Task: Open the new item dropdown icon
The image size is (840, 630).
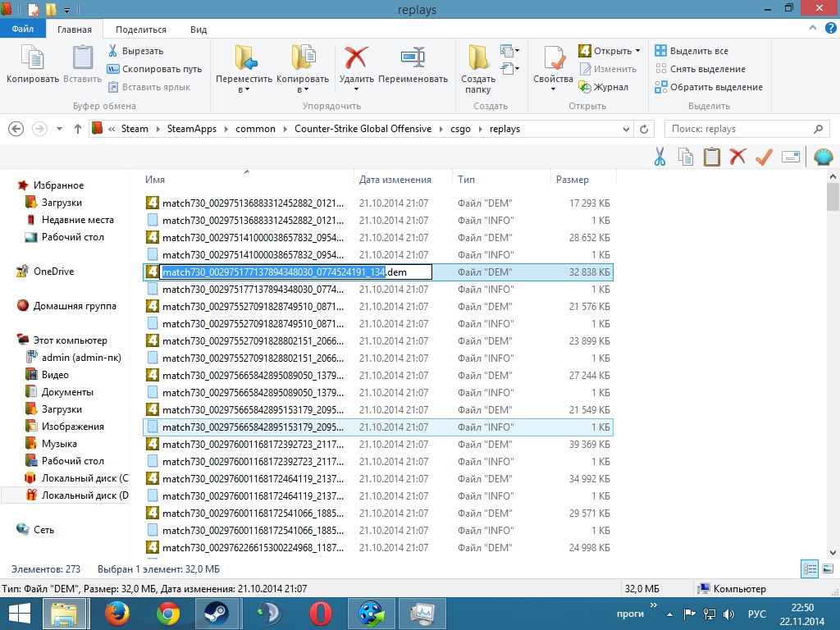Action: coord(509,51)
